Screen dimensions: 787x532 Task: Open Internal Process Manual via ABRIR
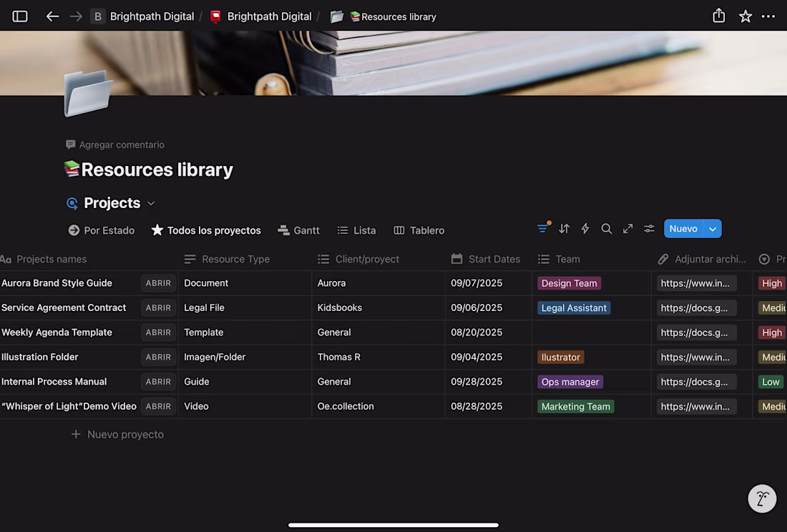tap(158, 382)
